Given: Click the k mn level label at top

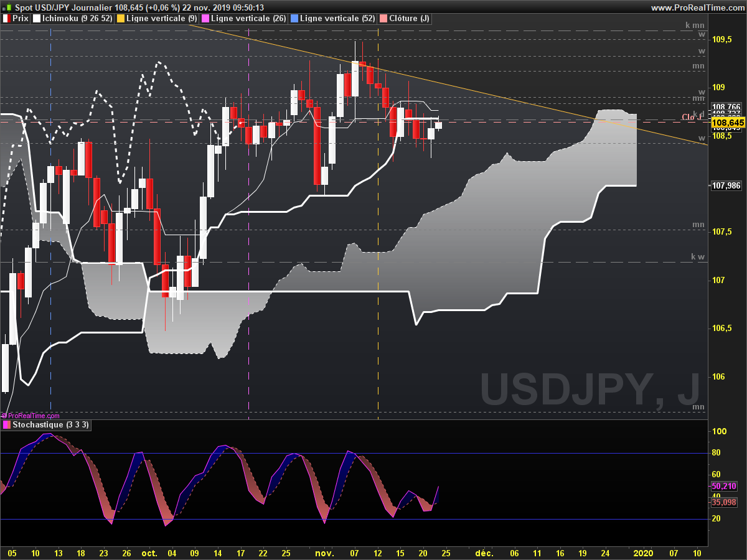Looking at the screenshot, I should click(x=695, y=26).
